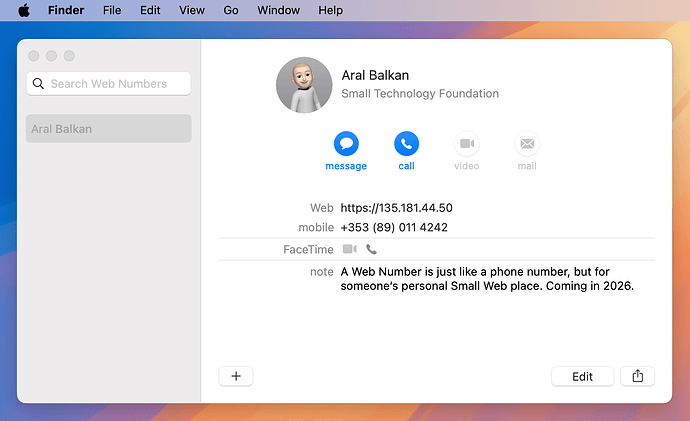The height and width of the screenshot is (421, 690).
Task: Click the Web field label
Action: click(x=322, y=208)
